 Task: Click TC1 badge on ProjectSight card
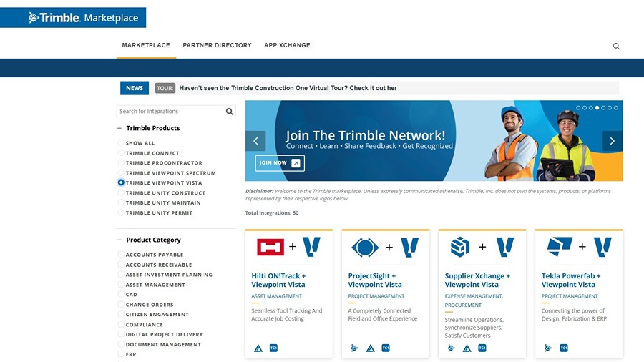tap(386, 348)
